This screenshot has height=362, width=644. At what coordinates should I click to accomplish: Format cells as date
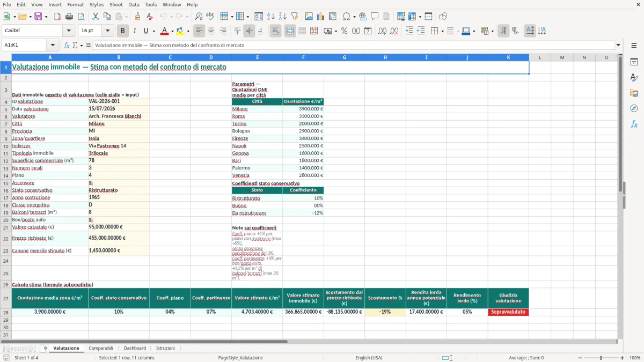[x=368, y=31]
